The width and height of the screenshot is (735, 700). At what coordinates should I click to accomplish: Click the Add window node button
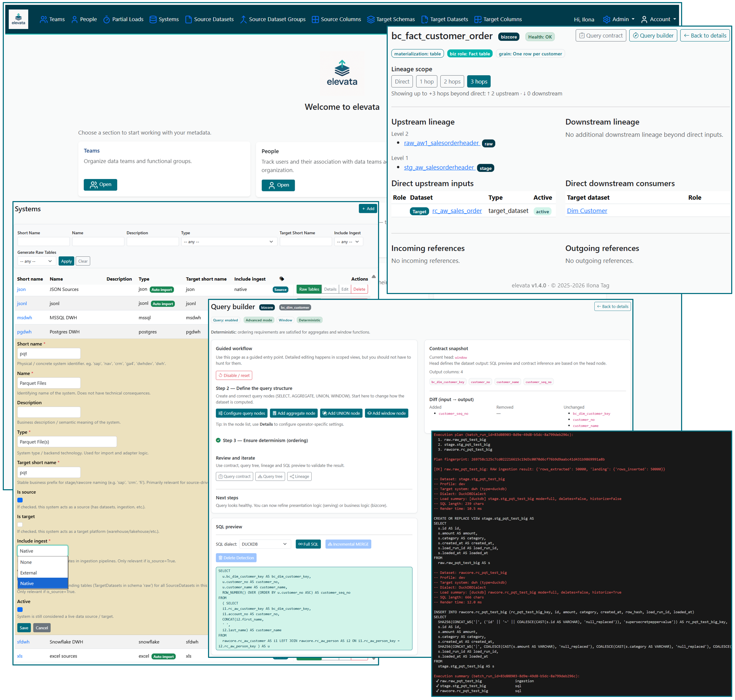[386, 413]
